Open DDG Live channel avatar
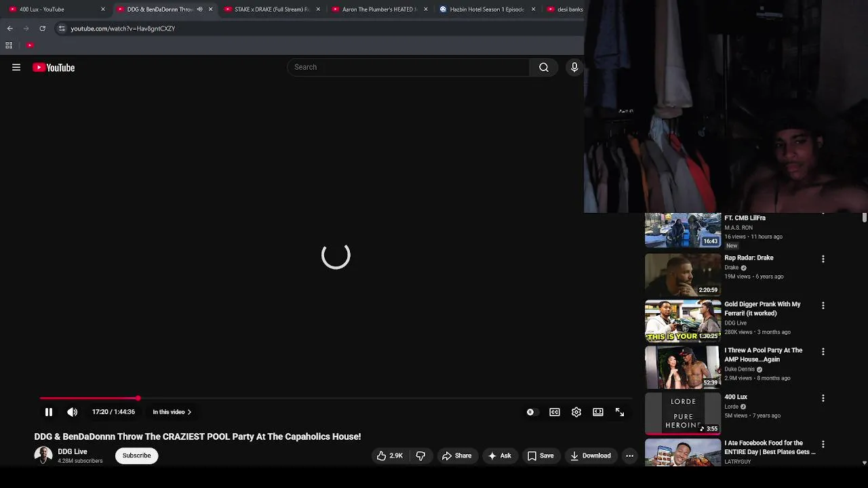Viewport: 868px width, 488px height. [43, 455]
